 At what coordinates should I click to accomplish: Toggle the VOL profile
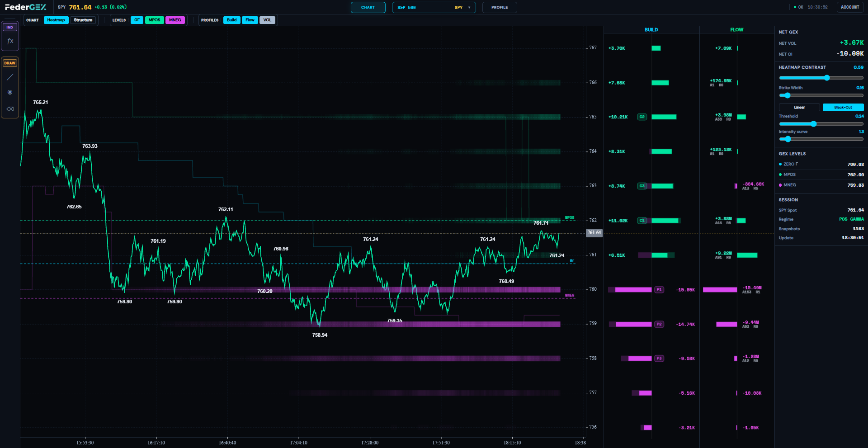tap(267, 20)
